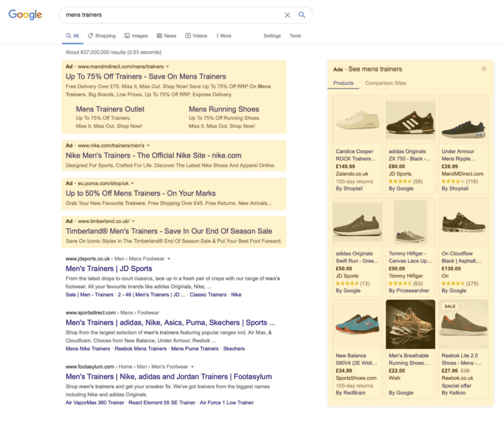Open the Videos tab
Screen dimensions: 504x427
point(196,35)
